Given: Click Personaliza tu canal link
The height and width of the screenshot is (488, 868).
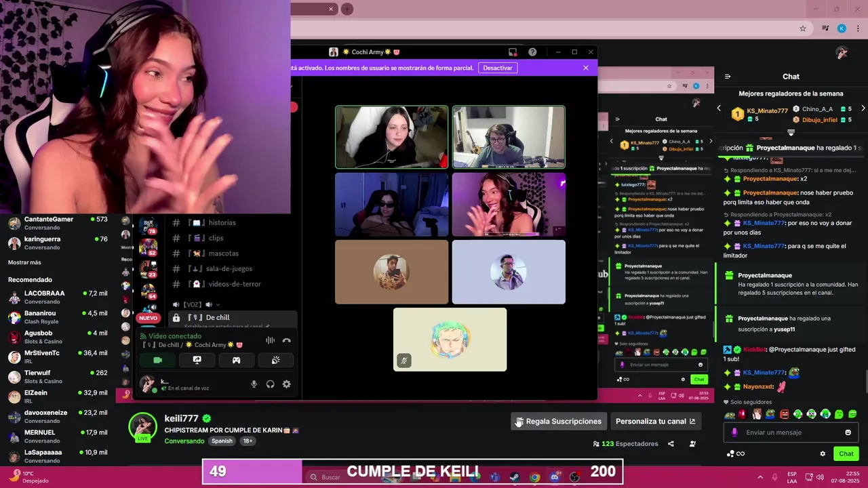Looking at the screenshot, I should pyautogui.click(x=655, y=422).
